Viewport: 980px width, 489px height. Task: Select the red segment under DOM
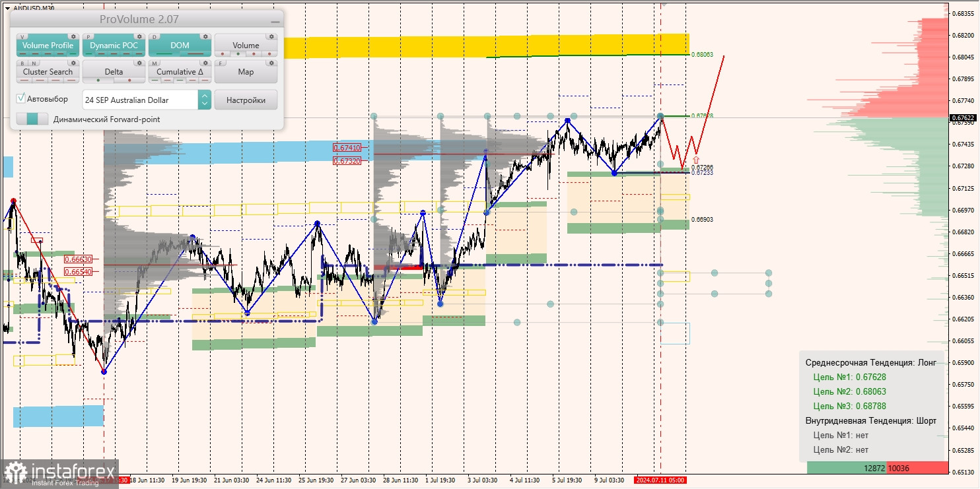195,53
